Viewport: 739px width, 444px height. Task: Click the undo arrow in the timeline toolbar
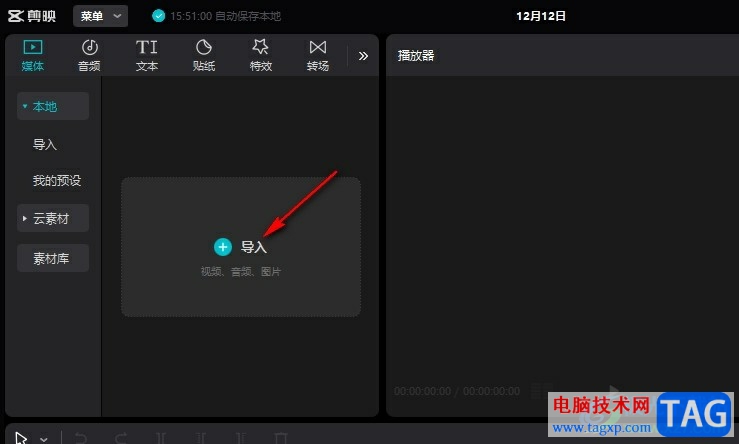tap(81, 438)
